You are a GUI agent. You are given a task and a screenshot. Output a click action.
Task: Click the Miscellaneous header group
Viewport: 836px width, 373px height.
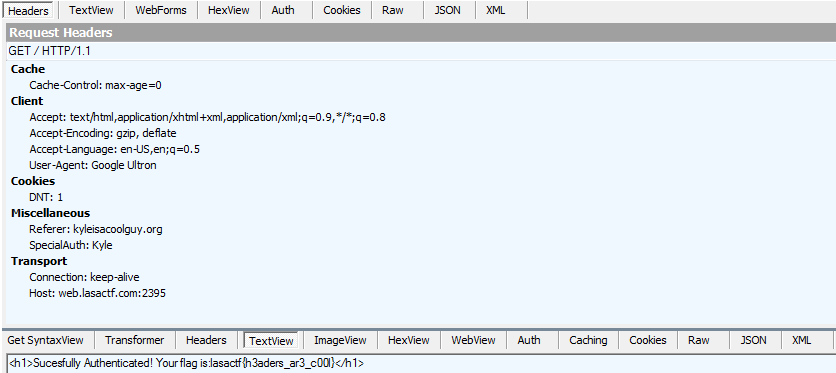pos(51,213)
